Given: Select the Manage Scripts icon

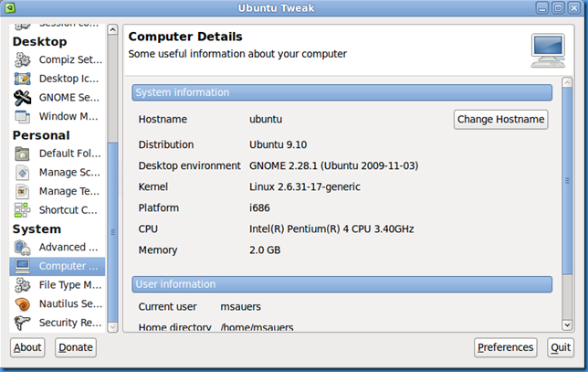Looking at the screenshot, I should click(23, 173).
